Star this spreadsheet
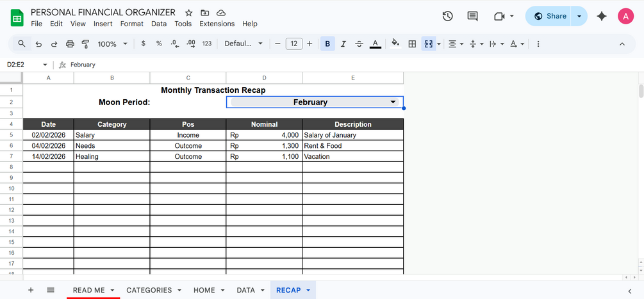 coord(188,13)
